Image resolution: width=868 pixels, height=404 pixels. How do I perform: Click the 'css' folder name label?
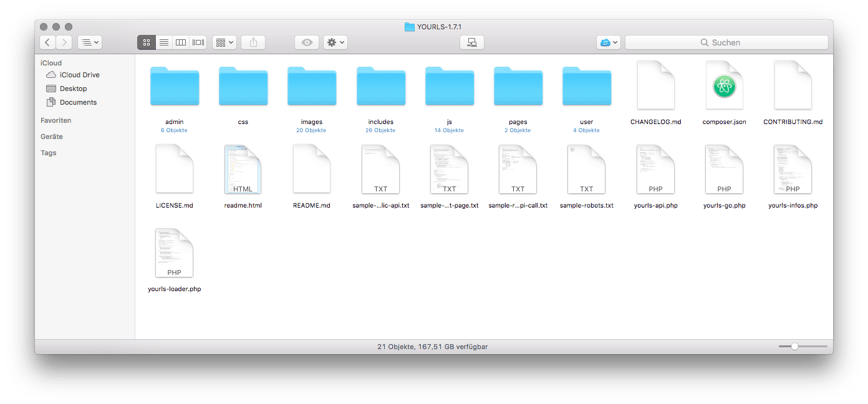(x=243, y=122)
